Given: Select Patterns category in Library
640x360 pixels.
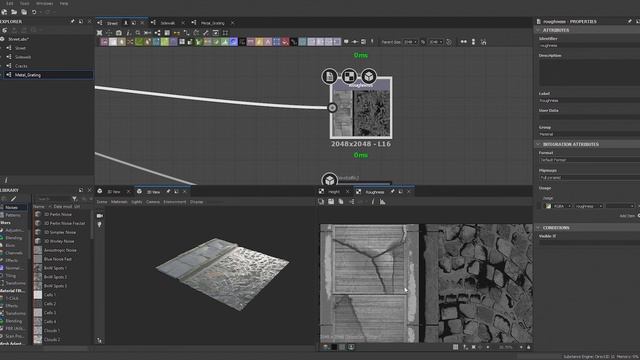Looking at the screenshot, I should tap(13, 215).
